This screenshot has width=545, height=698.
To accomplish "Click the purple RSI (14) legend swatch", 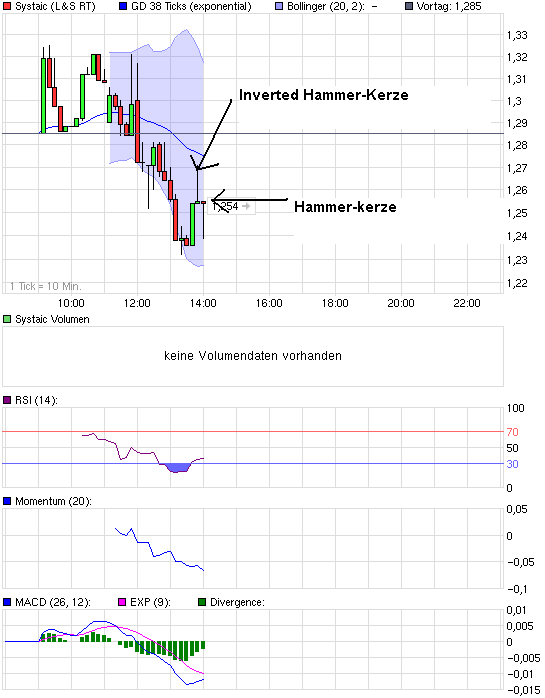I will tap(7, 400).
